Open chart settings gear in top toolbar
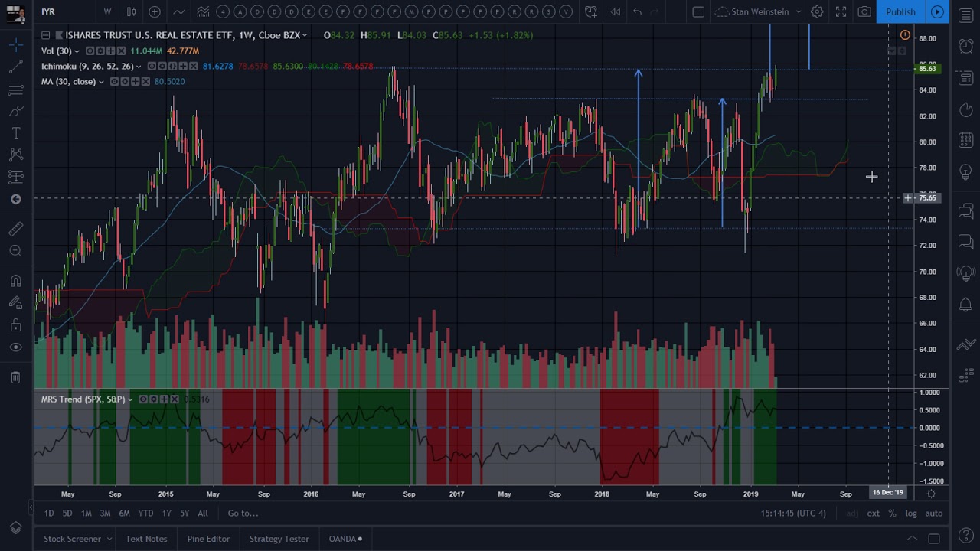This screenshot has width=980, height=551. 817,11
